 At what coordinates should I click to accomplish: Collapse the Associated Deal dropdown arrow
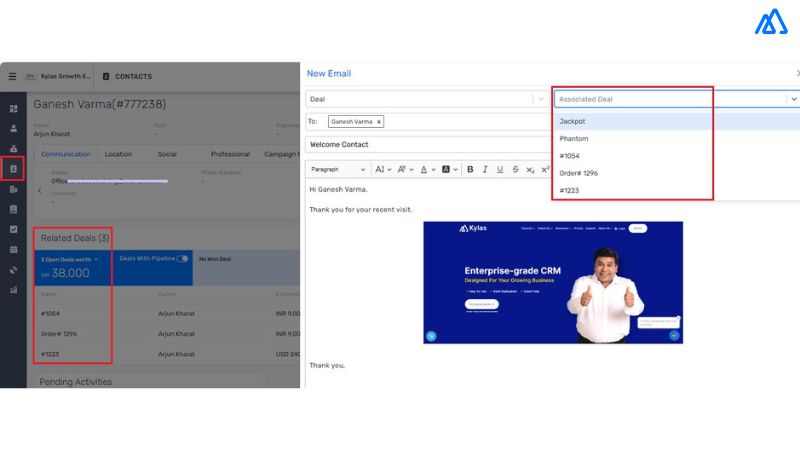(x=794, y=99)
